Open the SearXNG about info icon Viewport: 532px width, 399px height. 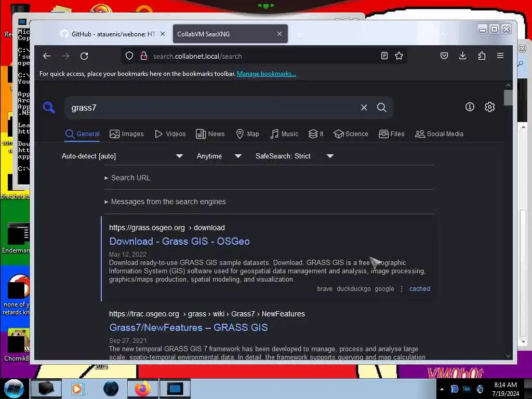point(470,107)
